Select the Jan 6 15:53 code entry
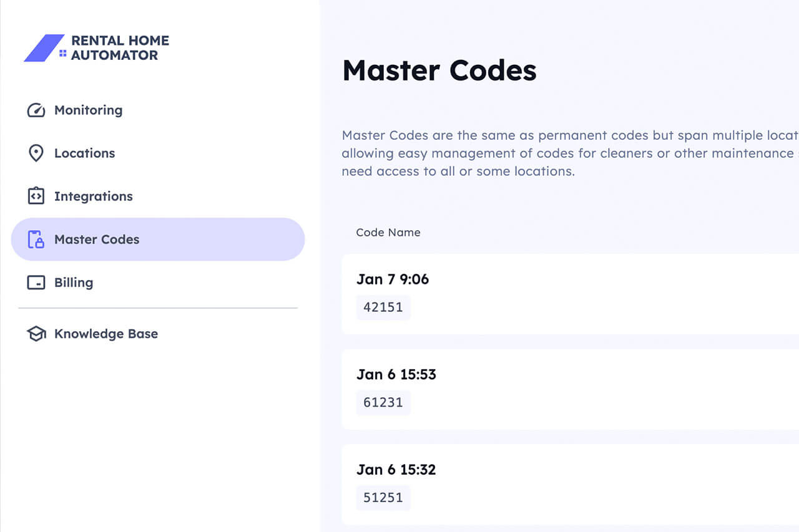 point(396,374)
